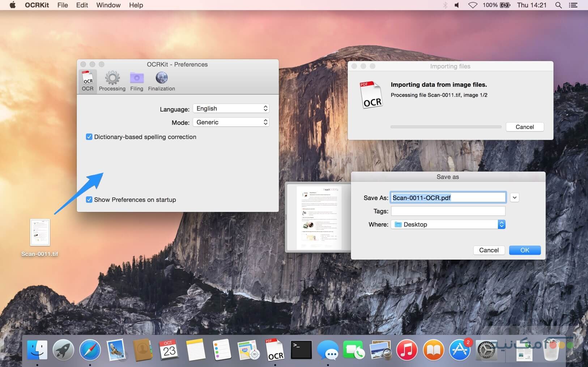Choose a location in the Where dropdown
This screenshot has height=367, width=588.
[448, 224]
